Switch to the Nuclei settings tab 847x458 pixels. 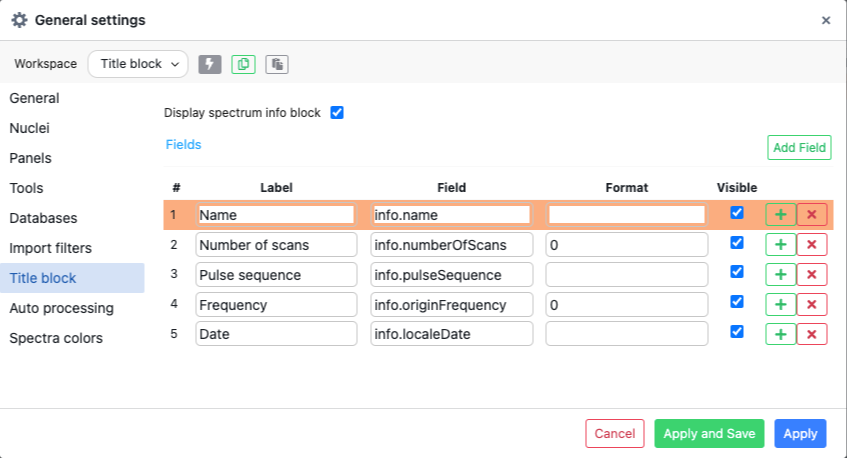click(x=30, y=128)
